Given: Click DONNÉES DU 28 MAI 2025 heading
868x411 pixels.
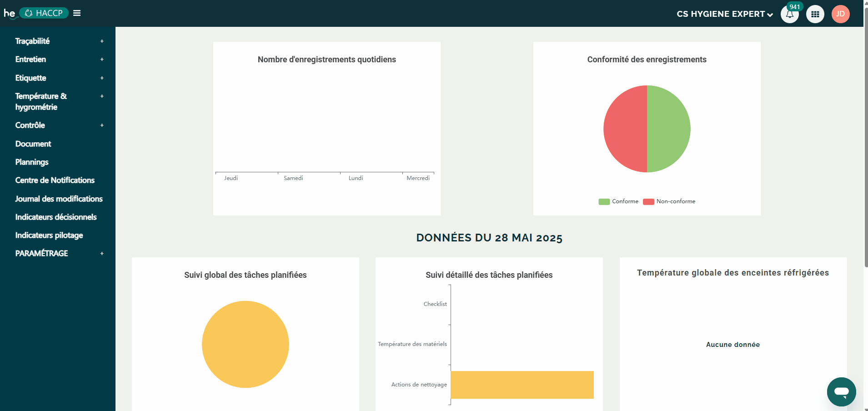Looking at the screenshot, I should [x=489, y=238].
